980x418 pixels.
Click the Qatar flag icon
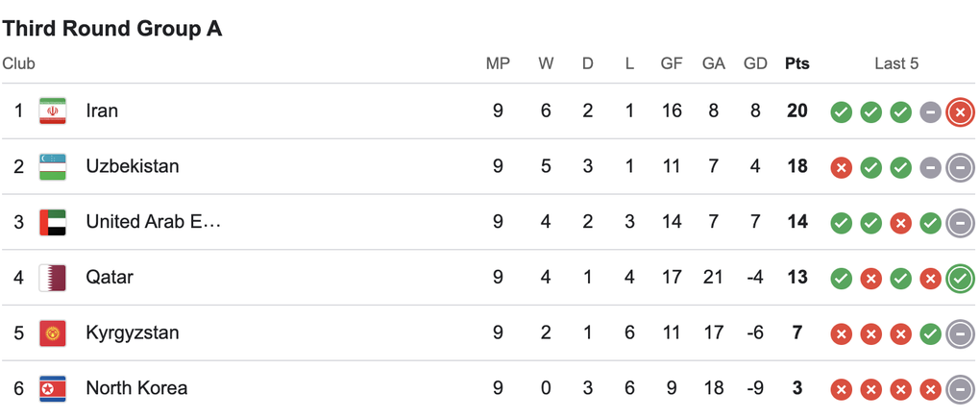point(53,278)
